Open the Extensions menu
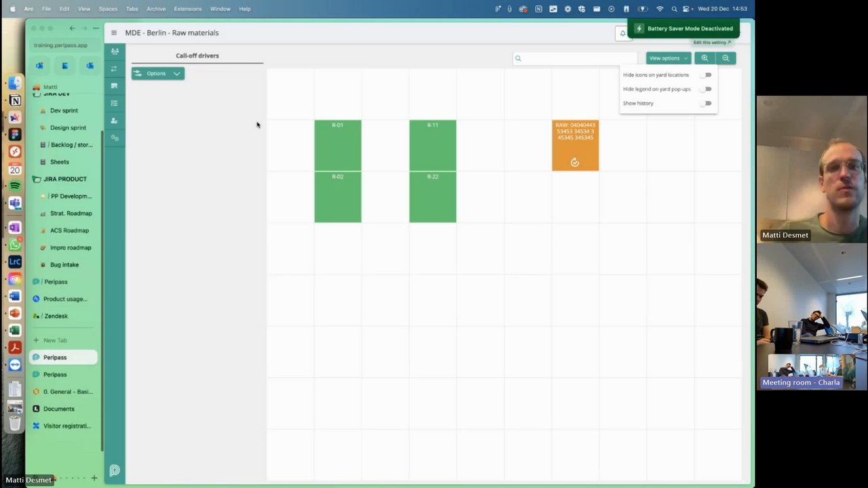The height and width of the screenshot is (488, 868). [x=188, y=9]
